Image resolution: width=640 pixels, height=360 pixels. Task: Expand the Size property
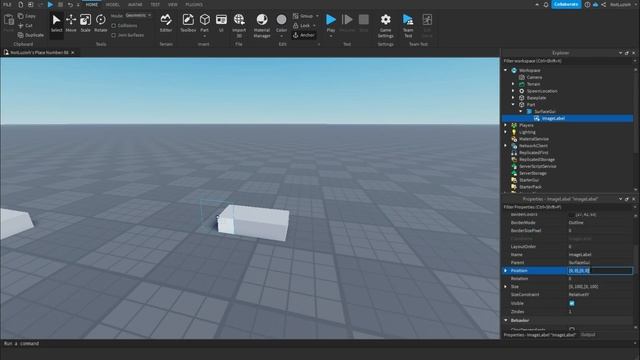[506, 287]
